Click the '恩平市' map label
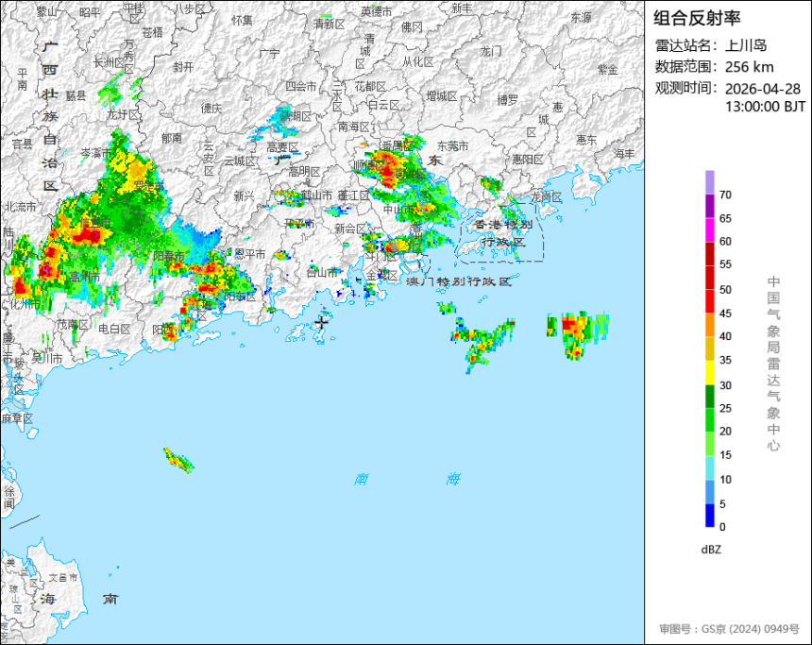 pyautogui.click(x=249, y=253)
